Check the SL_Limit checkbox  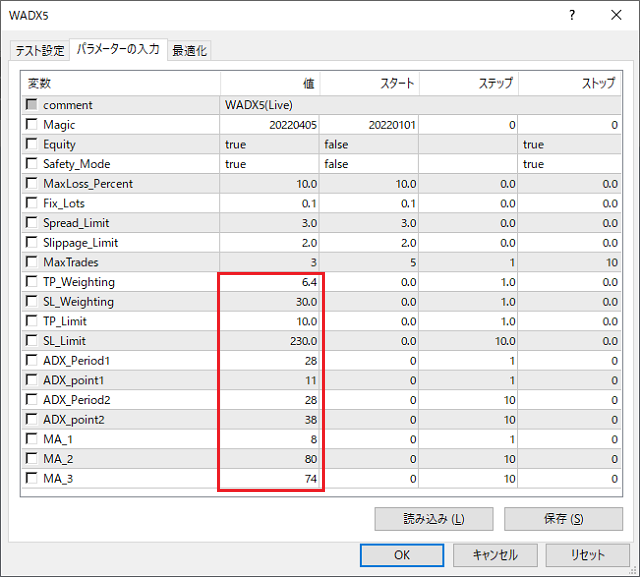(x=31, y=340)
